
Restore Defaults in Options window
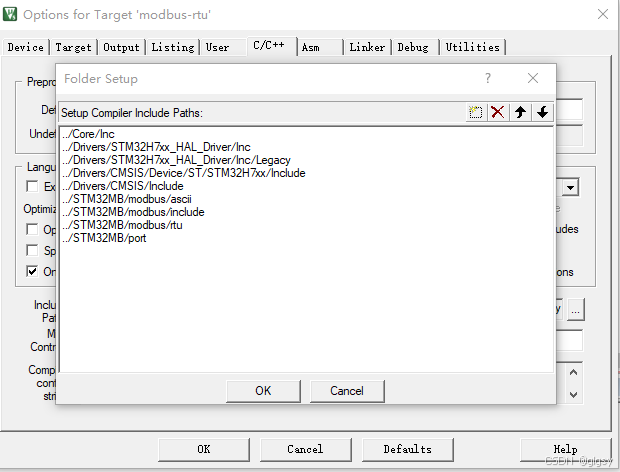(407, 449)
